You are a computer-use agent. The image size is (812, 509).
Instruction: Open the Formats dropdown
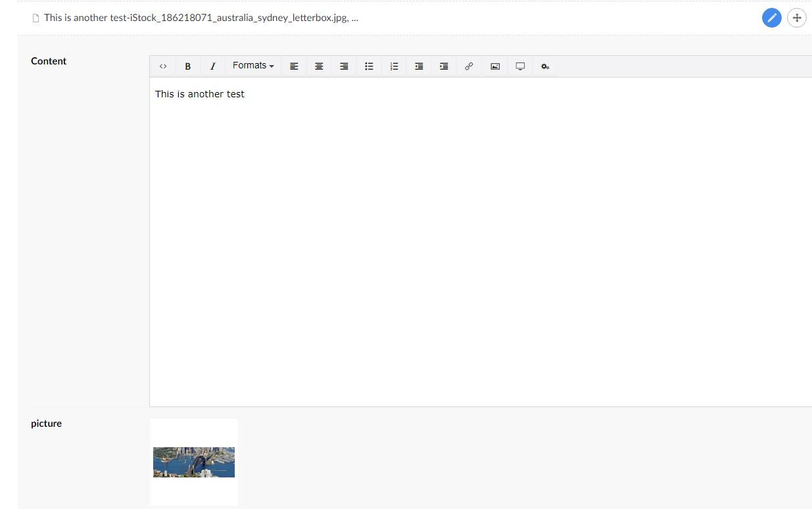(x=253, y=66)
